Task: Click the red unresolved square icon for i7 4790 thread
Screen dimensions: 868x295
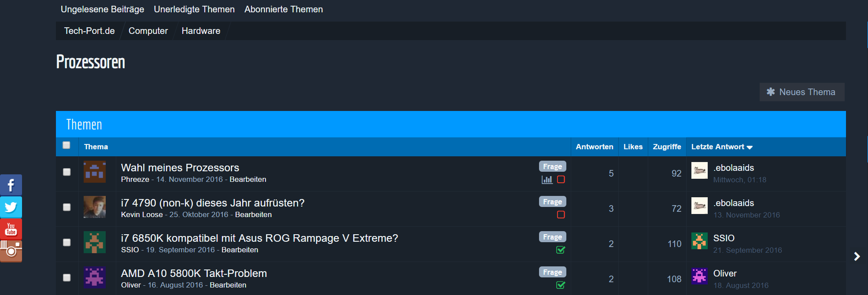Action: 561,215
